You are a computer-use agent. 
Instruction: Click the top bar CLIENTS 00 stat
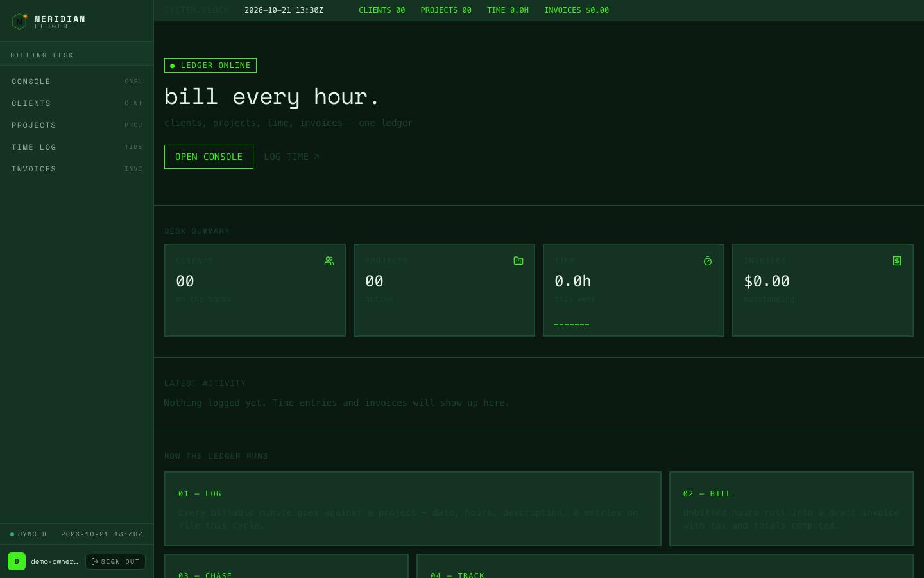point(382,10)
